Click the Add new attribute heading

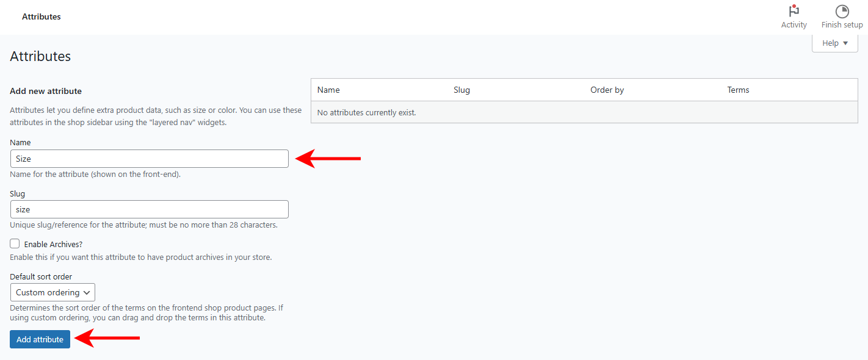pos(46,91)
